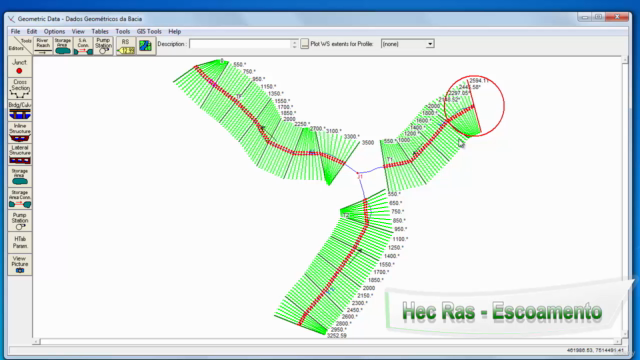Click the vertical scrollbar up arrow

point(625,60)
